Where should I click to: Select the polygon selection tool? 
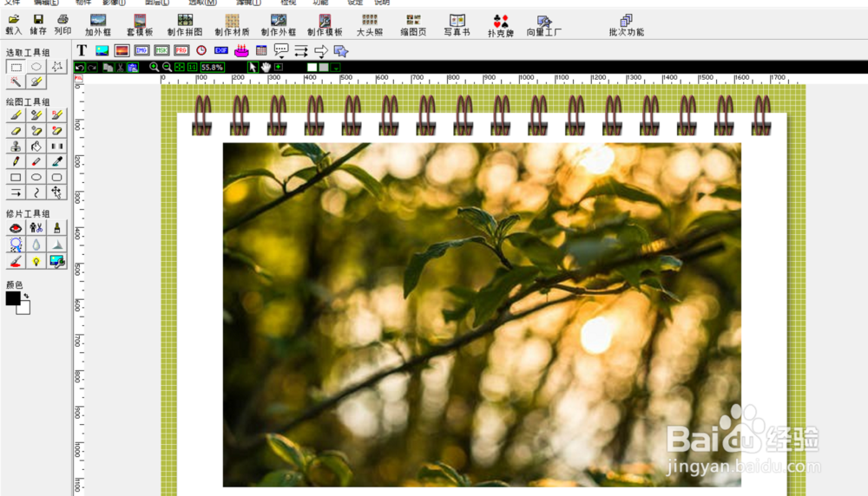click(x=56, y=67)
